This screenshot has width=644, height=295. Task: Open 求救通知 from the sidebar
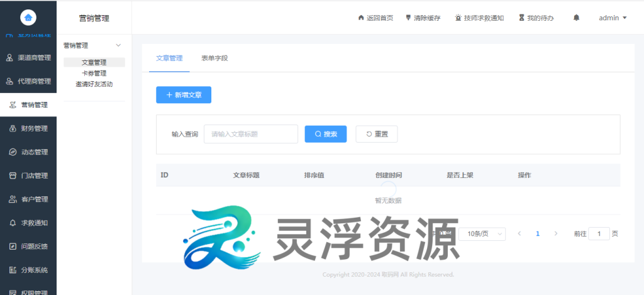point(28,223)
